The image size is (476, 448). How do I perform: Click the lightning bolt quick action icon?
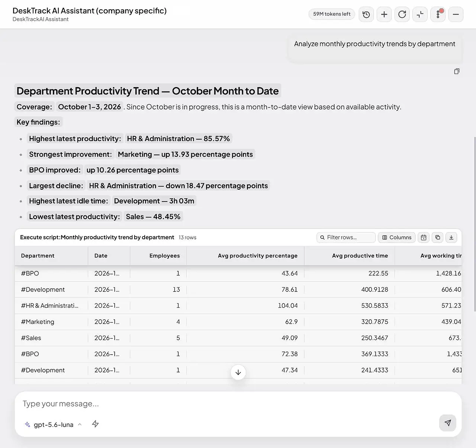point(95,424)
